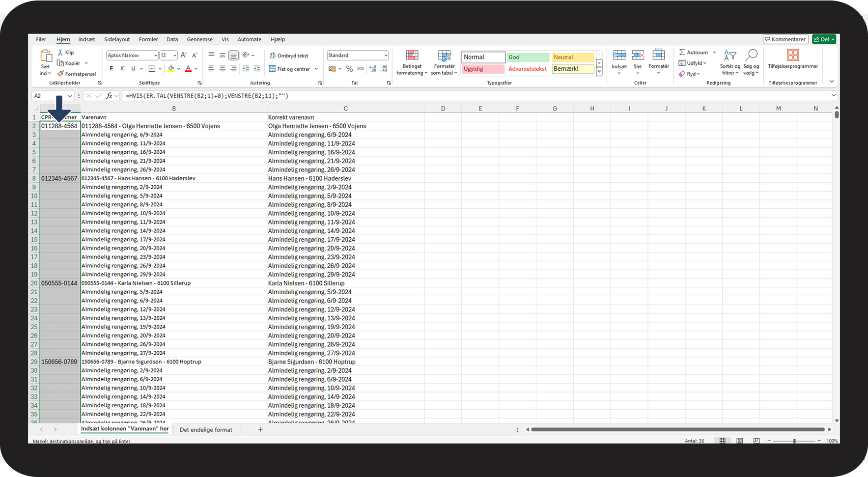Toggle bold formatting (F)

click(112, 69)
